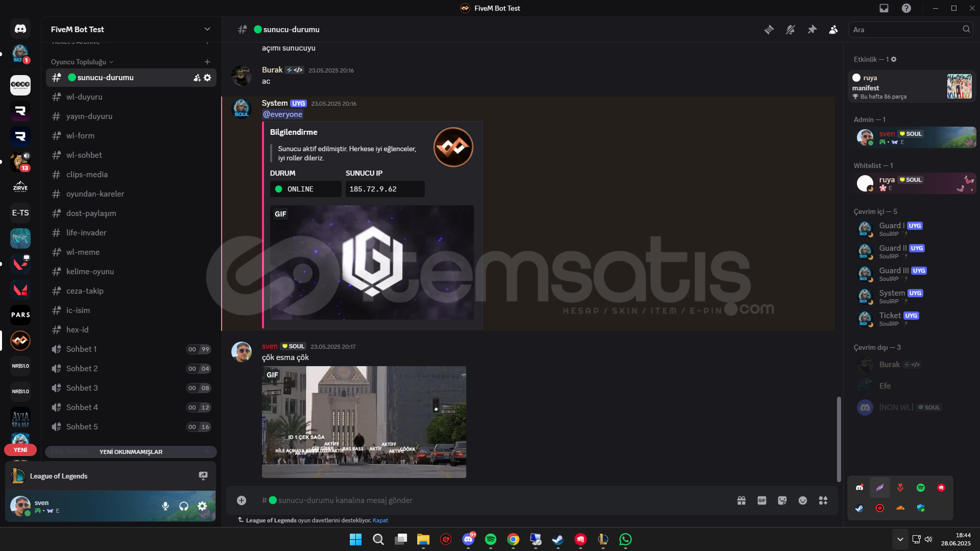980x551 pixels.
Task: Open Etkinlik activity settings gear
Action: click(894, 59)
